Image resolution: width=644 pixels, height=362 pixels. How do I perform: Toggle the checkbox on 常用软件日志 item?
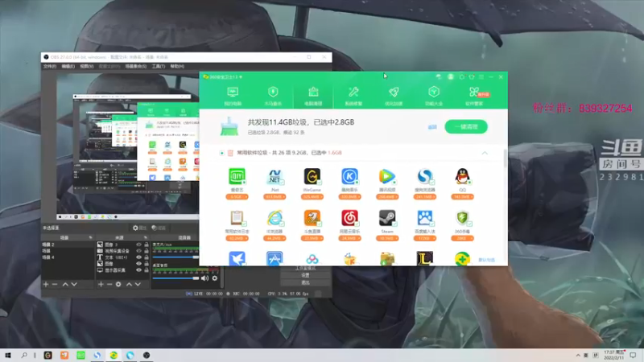[x=244, y=224]
